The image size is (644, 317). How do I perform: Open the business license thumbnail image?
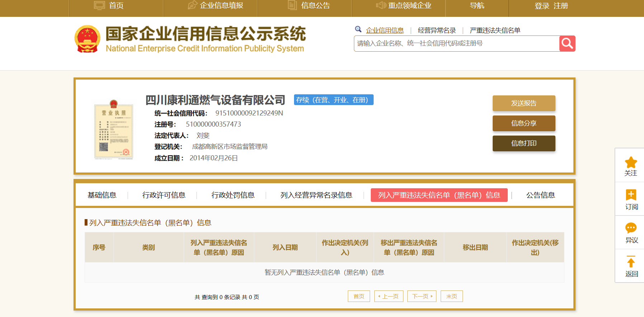[x=114, y=129]
